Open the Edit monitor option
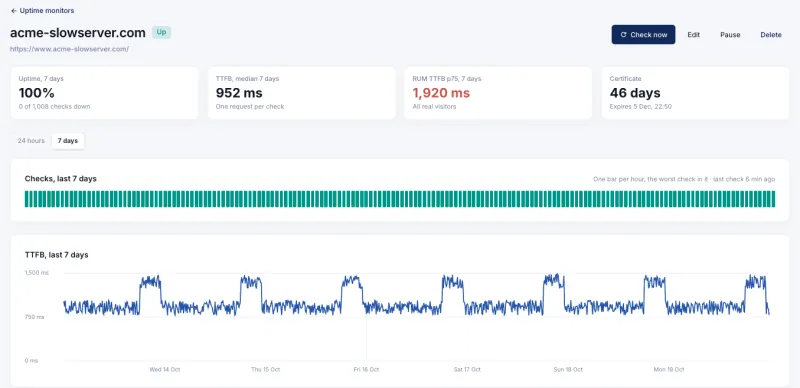Image resolution: width=800 pixels, height=388 pixels. pos(693,35)
